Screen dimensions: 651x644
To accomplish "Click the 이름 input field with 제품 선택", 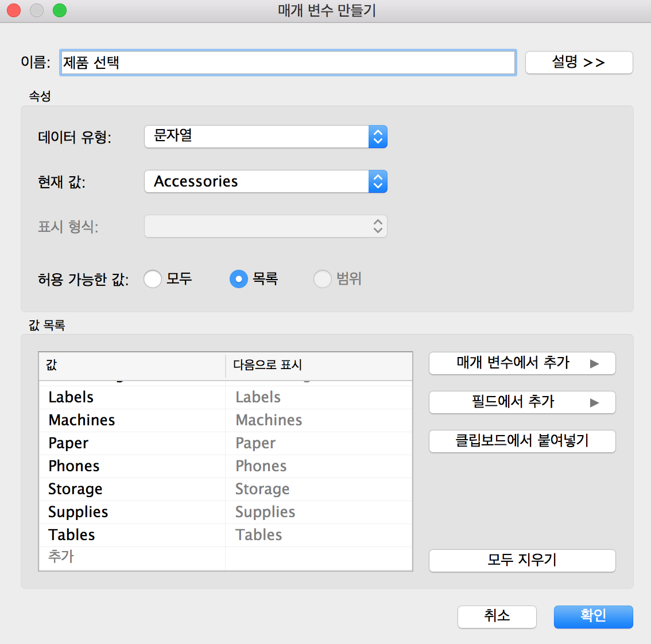I will point(288,63).
